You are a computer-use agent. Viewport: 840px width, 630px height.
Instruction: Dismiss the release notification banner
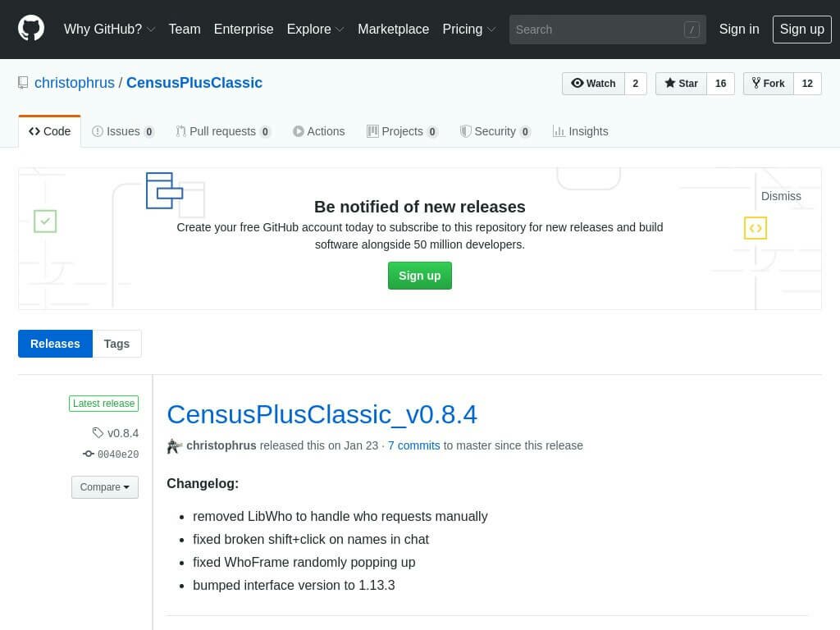click(781, 196)
